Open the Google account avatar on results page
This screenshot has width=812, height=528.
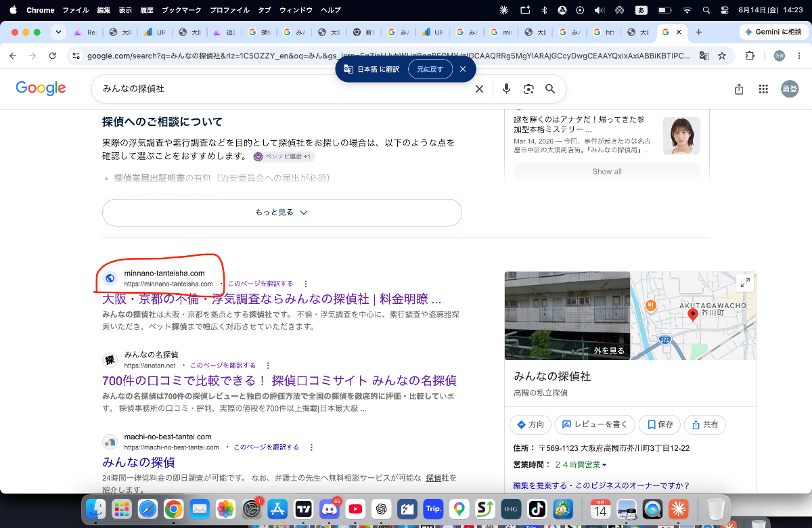[790, 89]
